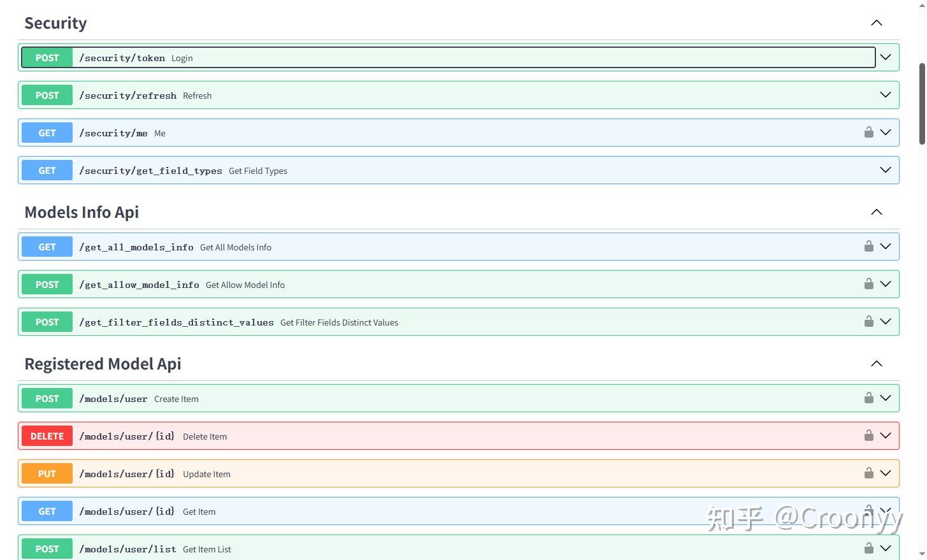Click the padlock beside /get_allow_model_info
This screenshot has width=927, height=560.
[869, 284]
